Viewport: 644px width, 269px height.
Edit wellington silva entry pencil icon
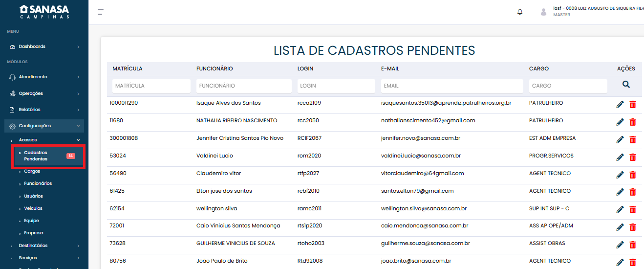(x=620, y=210)
